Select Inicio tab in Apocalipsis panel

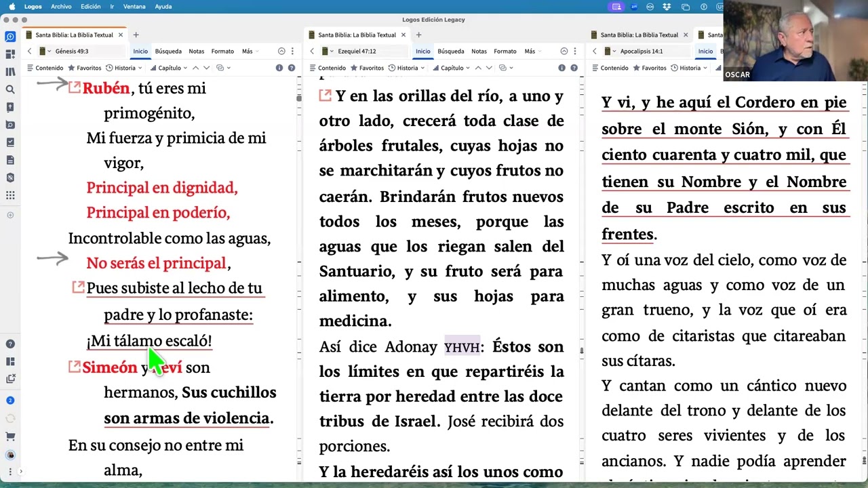point(705,51)
